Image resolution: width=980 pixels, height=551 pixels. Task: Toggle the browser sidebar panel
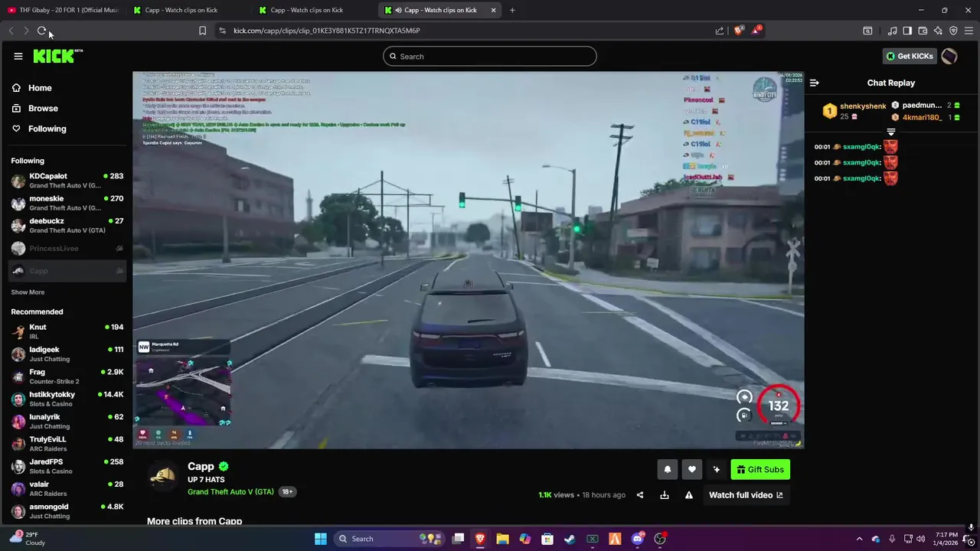907,31
